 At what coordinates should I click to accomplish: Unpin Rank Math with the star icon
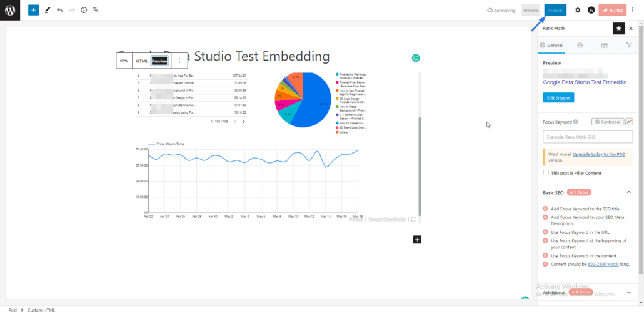(618, 28)
